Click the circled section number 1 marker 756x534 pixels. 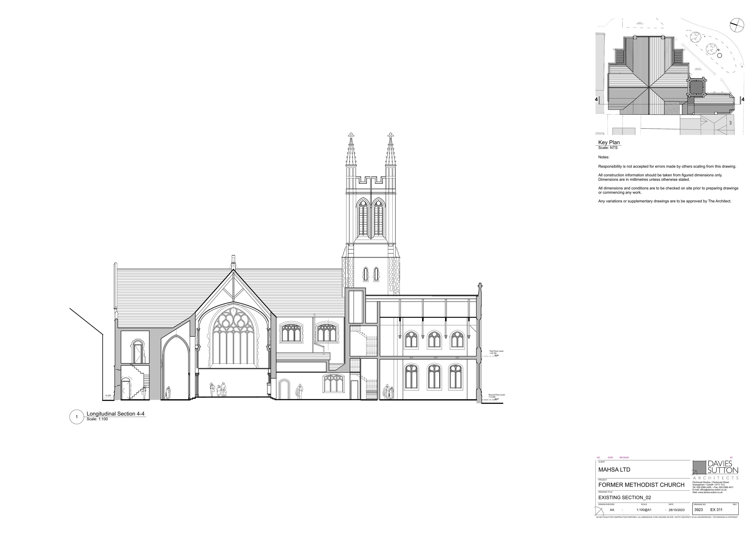click(77, 417)
